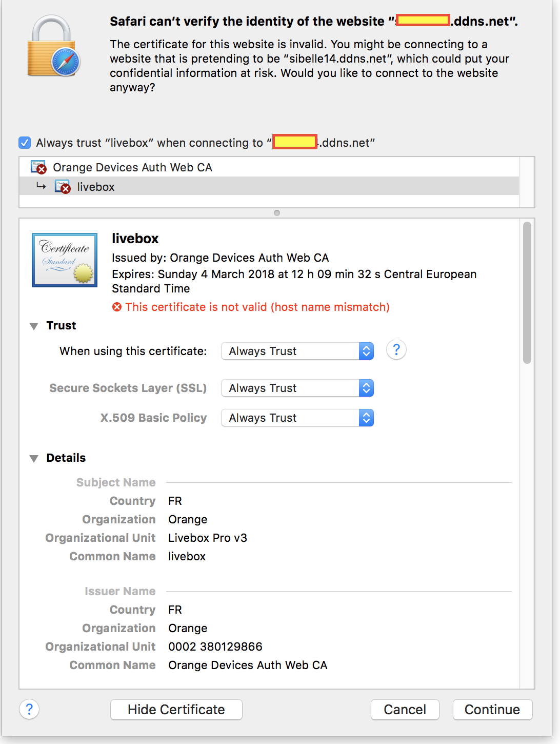Screen dimensions: 560x744
Task: Collapse the Trust section disclosure triangle
Action: pyautogui.click(x=34, y=326)
